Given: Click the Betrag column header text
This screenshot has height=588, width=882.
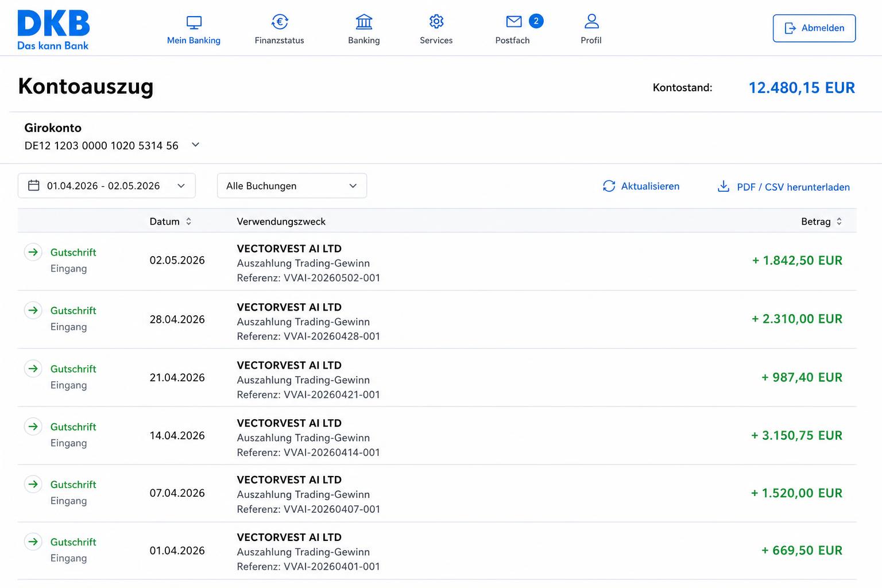Looking at the screenshot, I should coord(816,222).
